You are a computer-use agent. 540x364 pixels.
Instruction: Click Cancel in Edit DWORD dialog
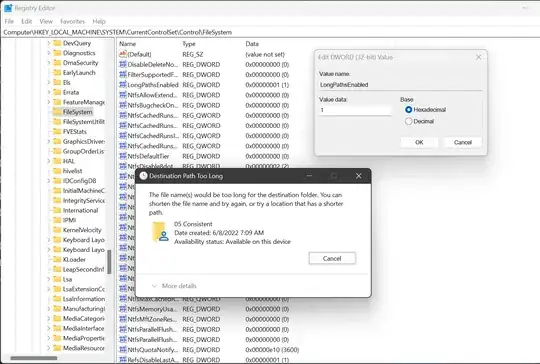coord(463,142)
